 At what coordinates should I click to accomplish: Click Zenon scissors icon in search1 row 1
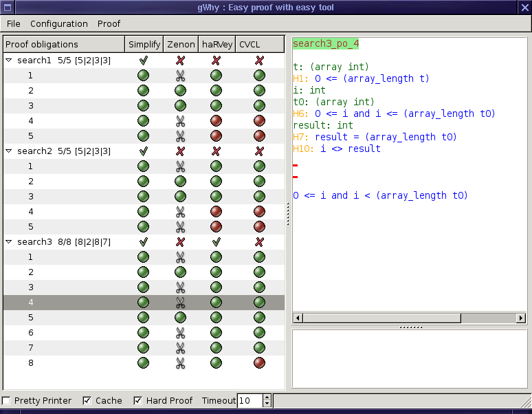point(181,76)
